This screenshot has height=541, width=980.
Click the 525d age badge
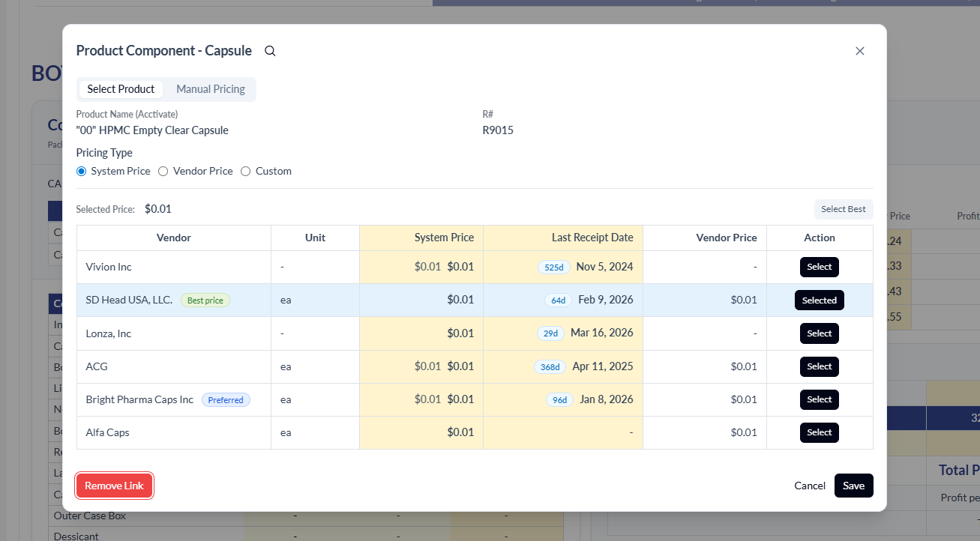point(556,268)
